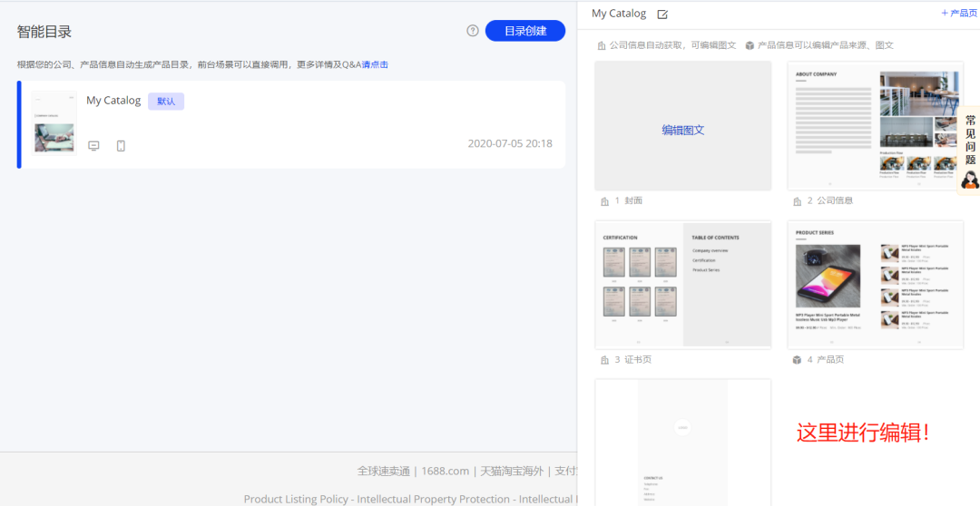Open the 请点击 Q&A link
Viewport: 980px width, 506px height.
[x=375, y=64]
